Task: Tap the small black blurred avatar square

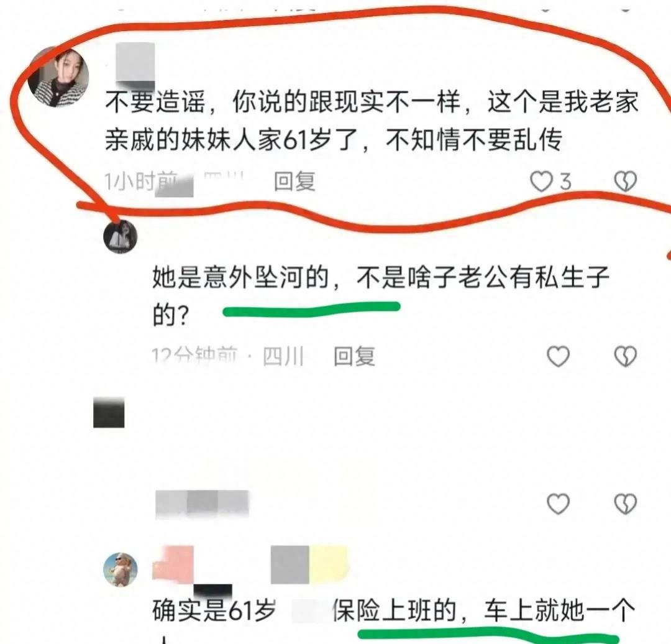Action: (x=109, y=412)
